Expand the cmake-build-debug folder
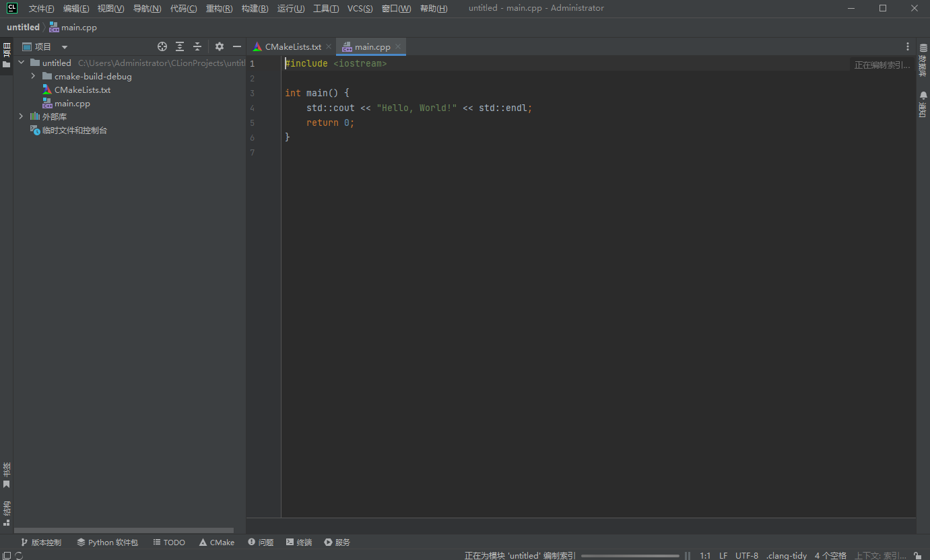Image resolution: width=930 pixels, height=560 pixels. (x=33, y=76)
